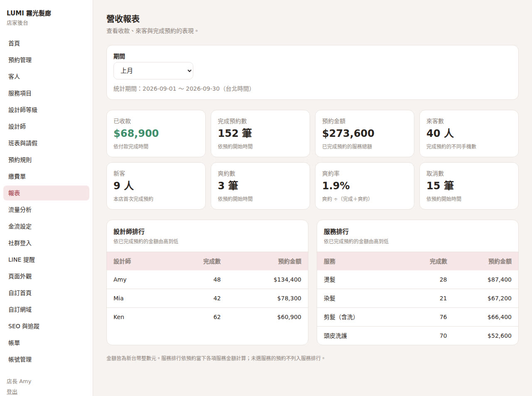This screenshot has height=396, width=532.
Task: Open 自訂網域 settings
Action: pyautogui.click(x=46, y=309)
